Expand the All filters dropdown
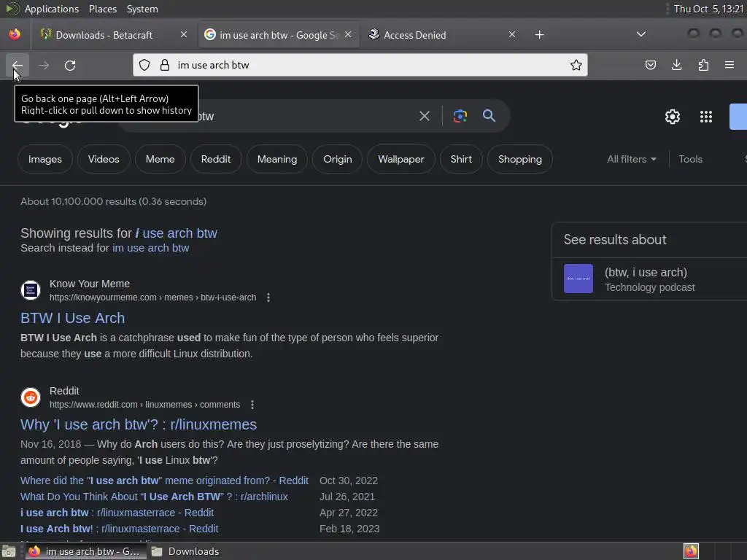747x560 pixels. [632, 159]
